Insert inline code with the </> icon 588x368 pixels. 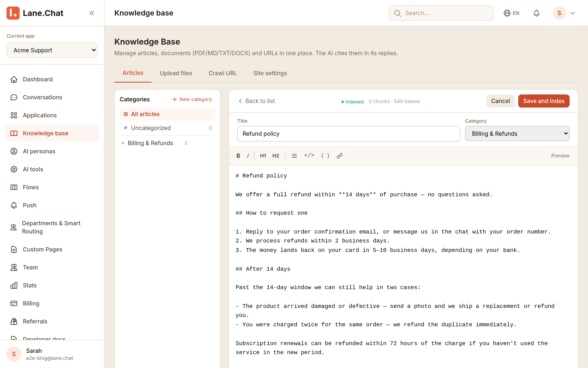309,155
